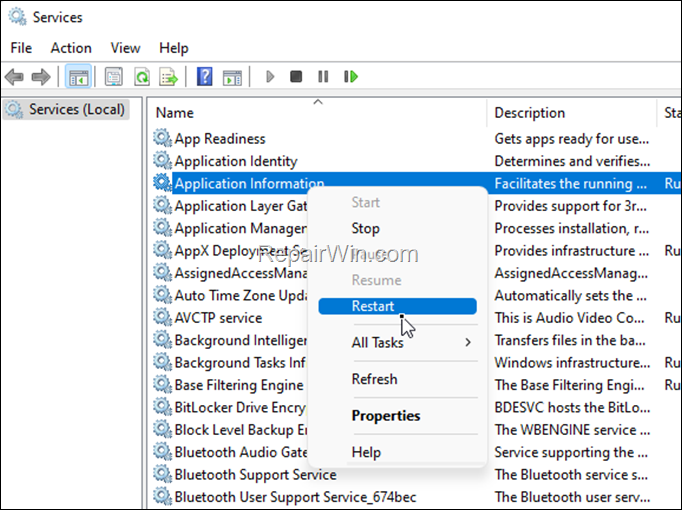The height and width of the screenshot is (510, 682).
Task: Select the Base Filtering Engine service
Action: tap(239, 385)
